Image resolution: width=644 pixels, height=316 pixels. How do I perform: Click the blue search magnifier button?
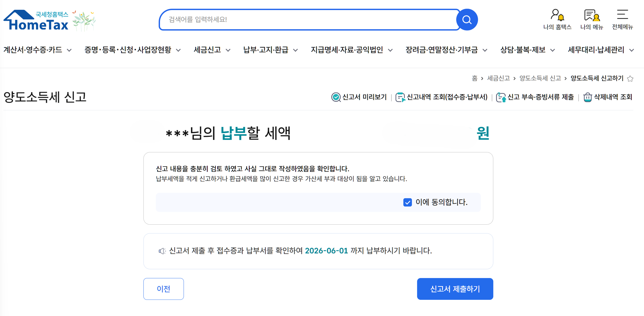(x=467, y=20)
